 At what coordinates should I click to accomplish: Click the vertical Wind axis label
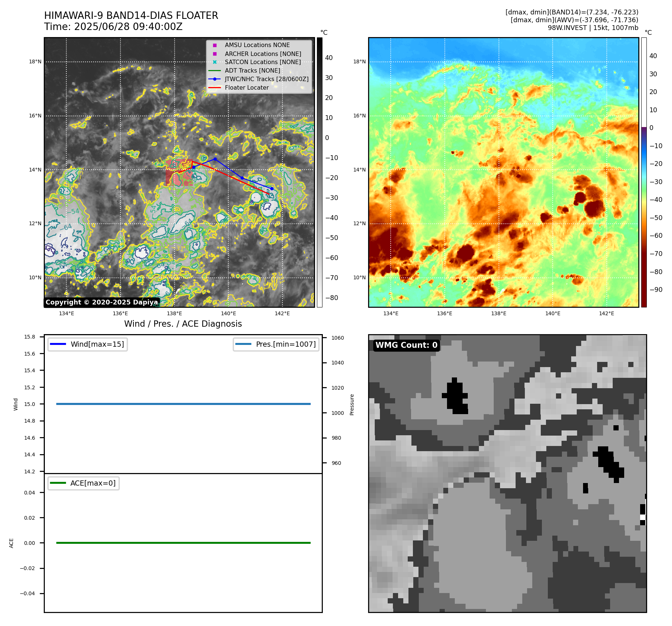point(16,404)
